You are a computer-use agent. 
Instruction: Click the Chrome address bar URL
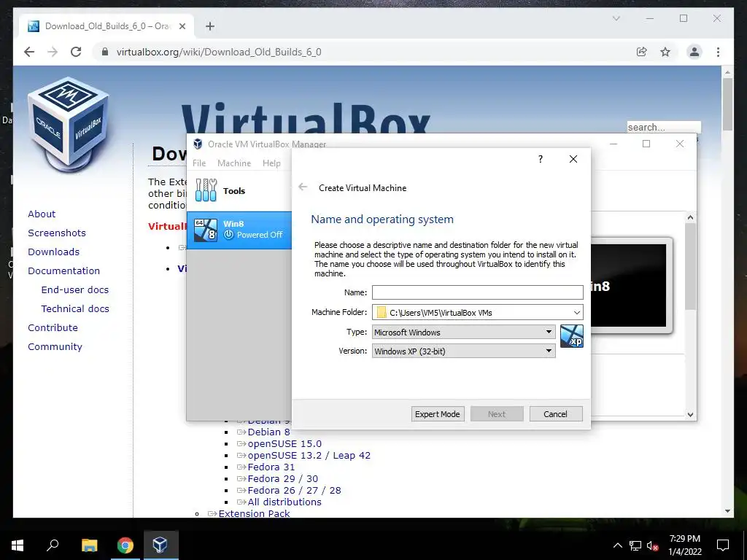(x=219, y=52)
